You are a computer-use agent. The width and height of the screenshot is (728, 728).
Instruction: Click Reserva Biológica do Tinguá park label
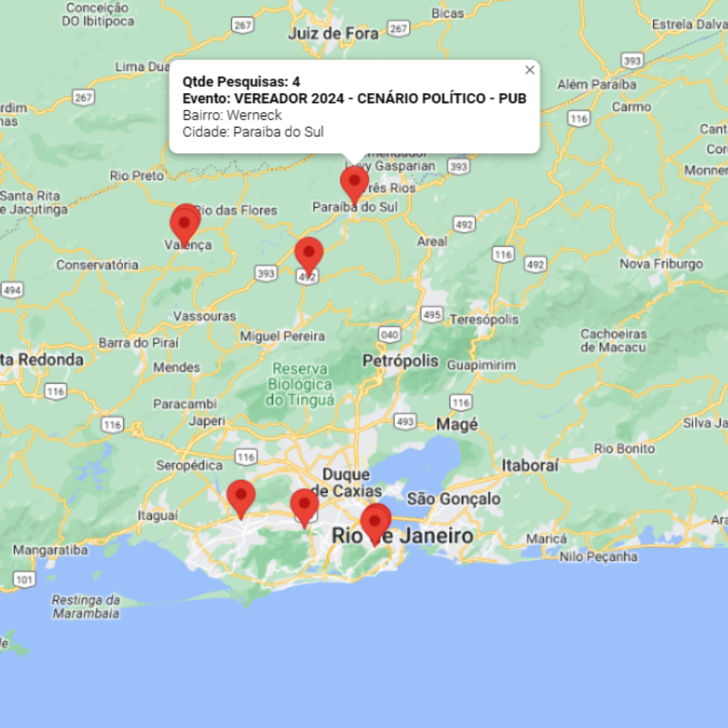coord(301,384)
